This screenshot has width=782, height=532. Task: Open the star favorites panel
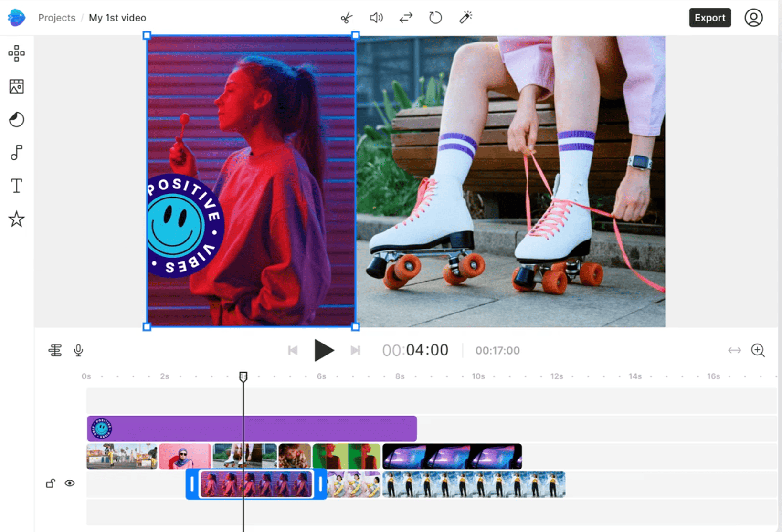[17, 219]
